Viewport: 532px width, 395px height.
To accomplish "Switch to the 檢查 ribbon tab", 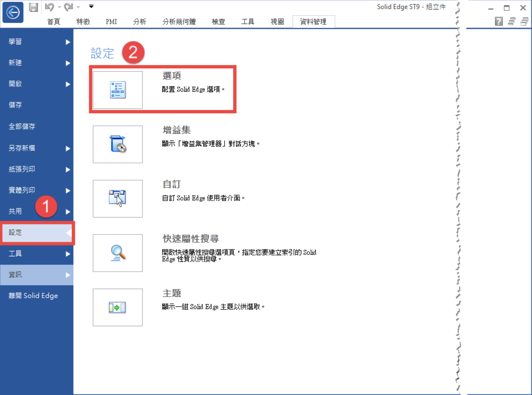I will [x=218, y=21].
